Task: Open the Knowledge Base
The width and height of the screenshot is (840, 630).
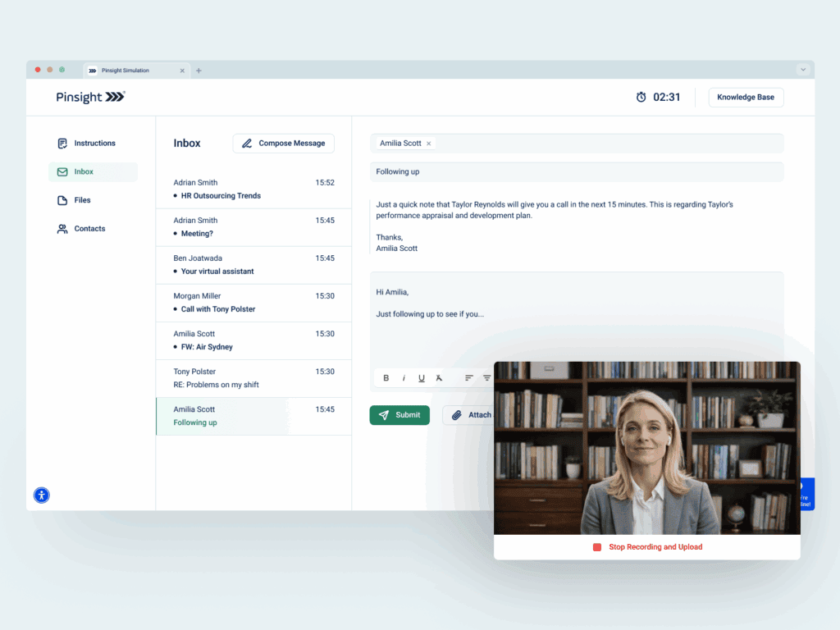Action: pyautogui.click(x=745, y=98)
